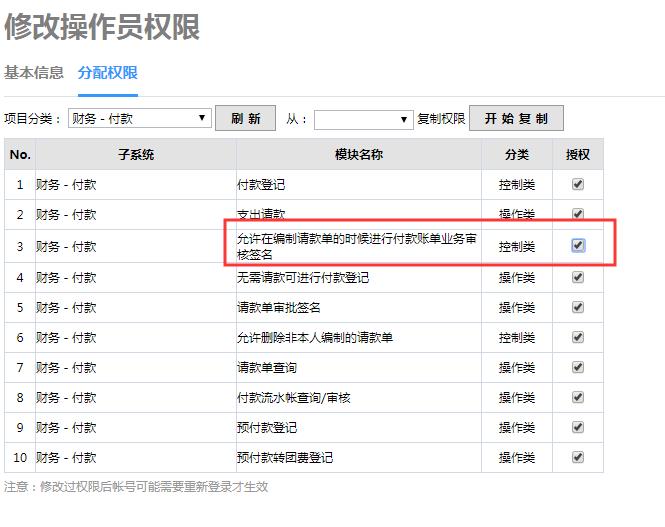Click the 授权 column header
The image size is (665, 527).
click(578, 155)
